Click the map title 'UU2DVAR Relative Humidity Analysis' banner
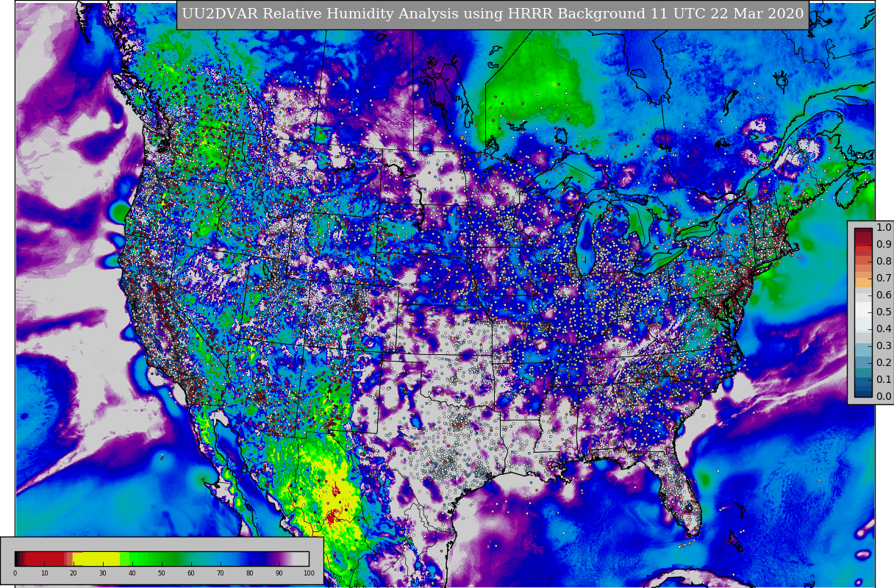This screenshot has width=894, height=588. click(493, 15)
